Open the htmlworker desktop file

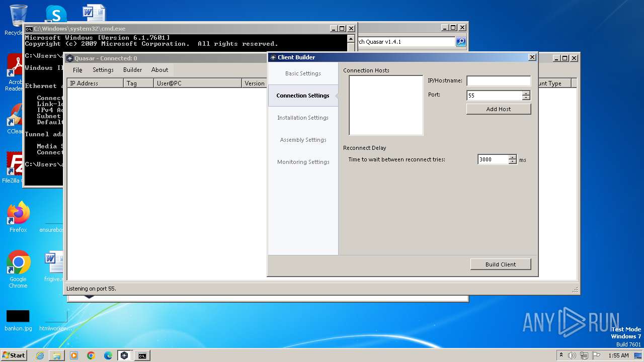pos(55,321)
